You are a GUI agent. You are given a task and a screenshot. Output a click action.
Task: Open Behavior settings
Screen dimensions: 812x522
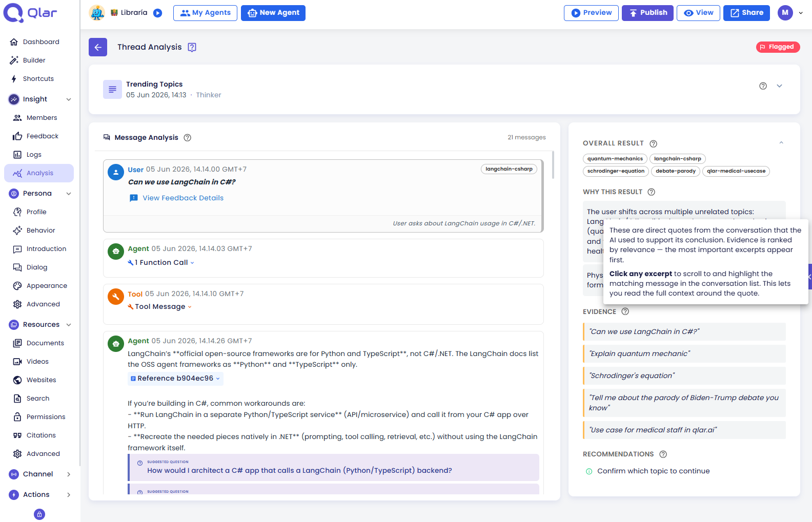[39, 231]
